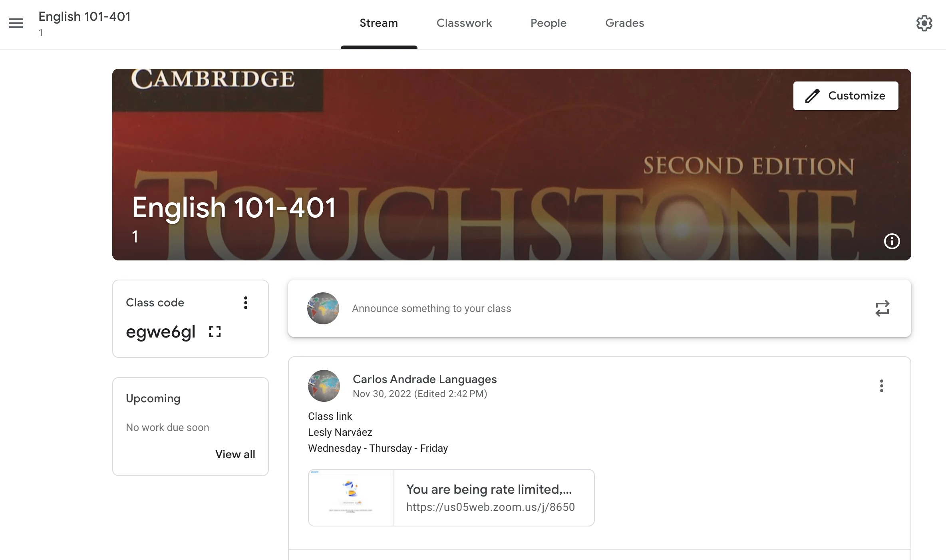Open the Zoom link attachment thumbnail

point(351,498)
